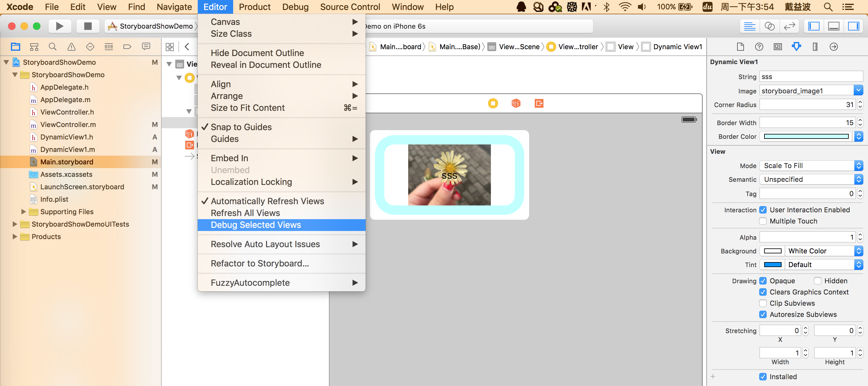Open the Debug navigator icon
The height and width of the screenshot is (386, 868).
108,47
